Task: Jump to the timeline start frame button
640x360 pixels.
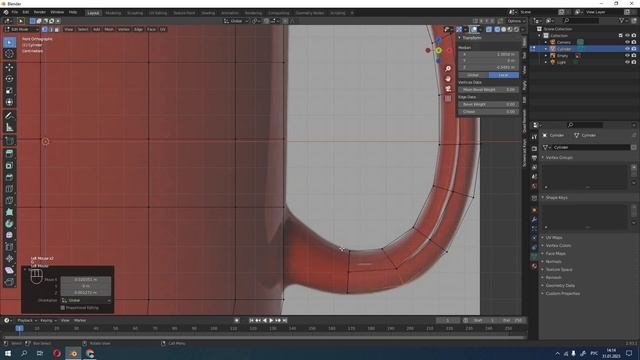Action: (x=251, y=320)
